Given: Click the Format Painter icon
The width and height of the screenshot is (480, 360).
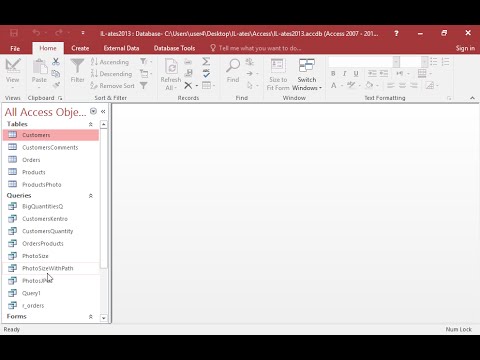Looking at the screenshot, I should point(56,85).
